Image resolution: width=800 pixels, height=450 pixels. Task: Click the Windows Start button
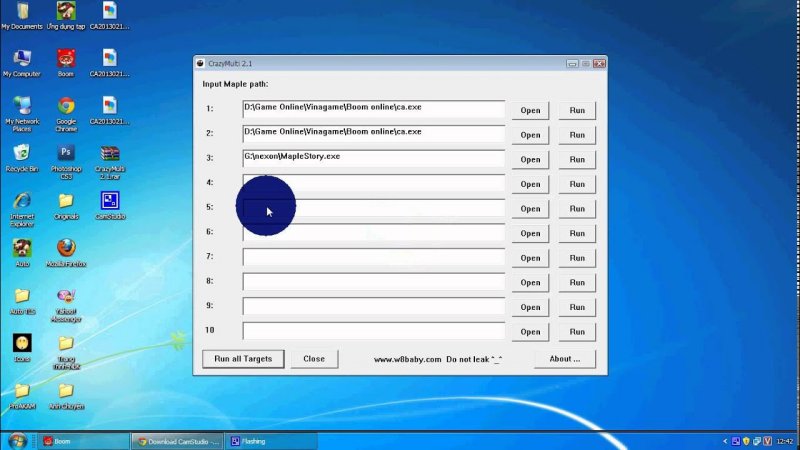click(17, 441)
